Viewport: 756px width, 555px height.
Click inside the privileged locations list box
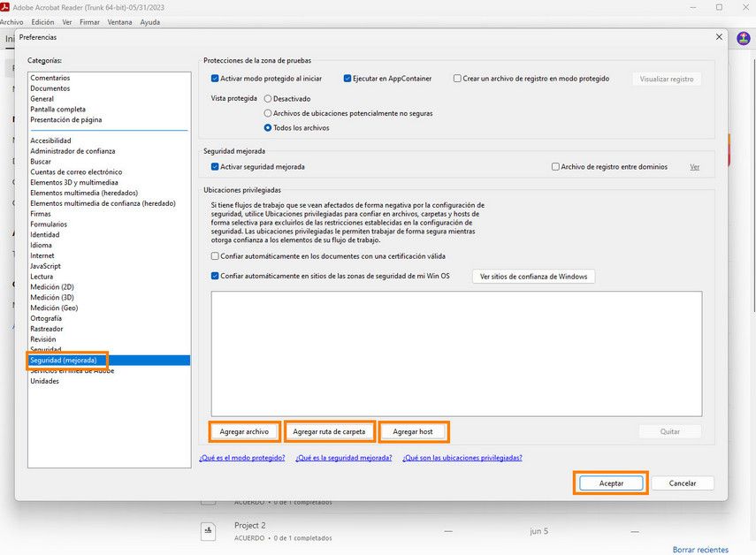click(456, 354)
